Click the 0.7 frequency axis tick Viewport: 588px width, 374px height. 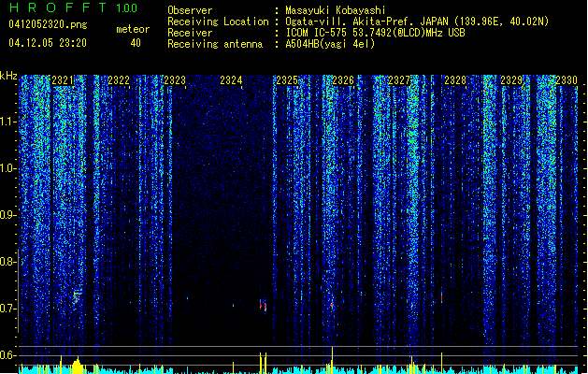coord(7,309)
